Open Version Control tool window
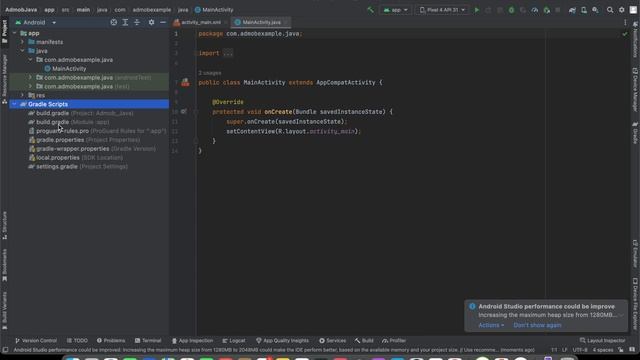The height and width of the screenshot is (360, 640). tap(36, 340)
